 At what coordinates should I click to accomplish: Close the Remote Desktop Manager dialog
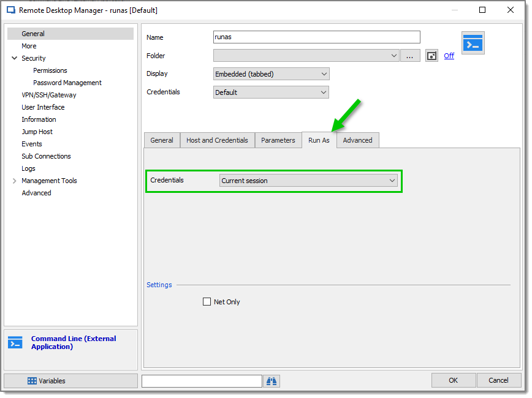click(511, 10)
